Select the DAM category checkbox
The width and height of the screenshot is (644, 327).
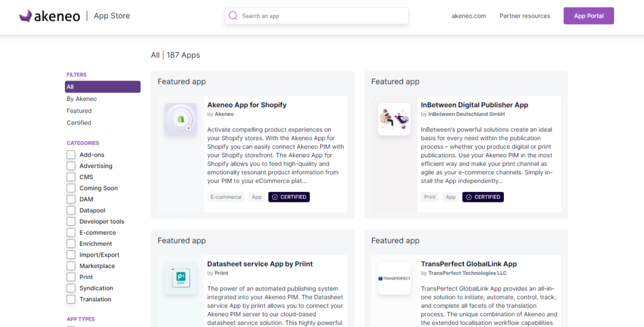[71, 199]
